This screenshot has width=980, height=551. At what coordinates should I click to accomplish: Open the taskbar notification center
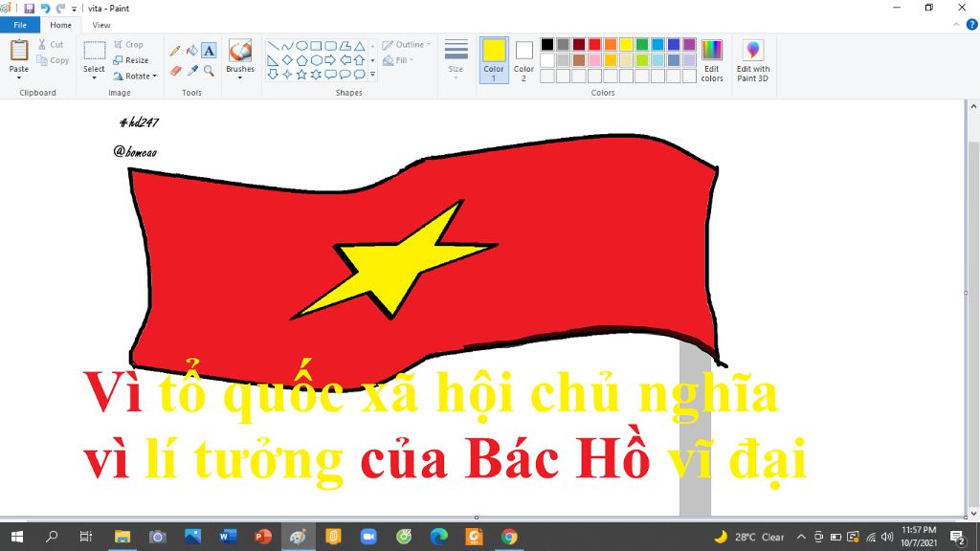point(958,537)
